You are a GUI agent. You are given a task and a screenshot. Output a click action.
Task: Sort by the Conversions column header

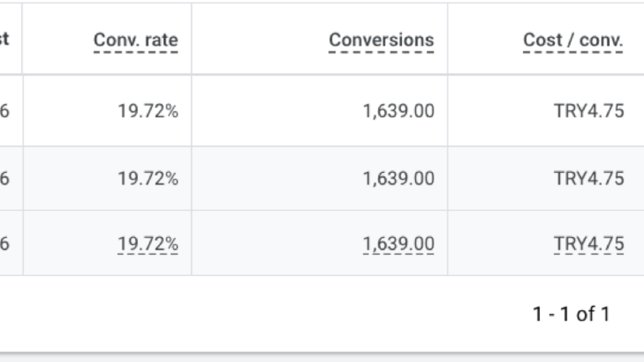pos(381,41)
